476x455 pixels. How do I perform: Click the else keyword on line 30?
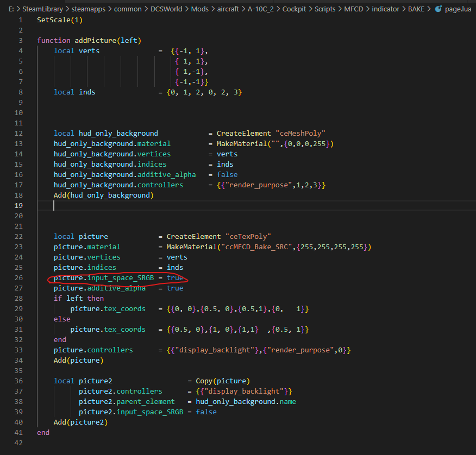point(62,319)
